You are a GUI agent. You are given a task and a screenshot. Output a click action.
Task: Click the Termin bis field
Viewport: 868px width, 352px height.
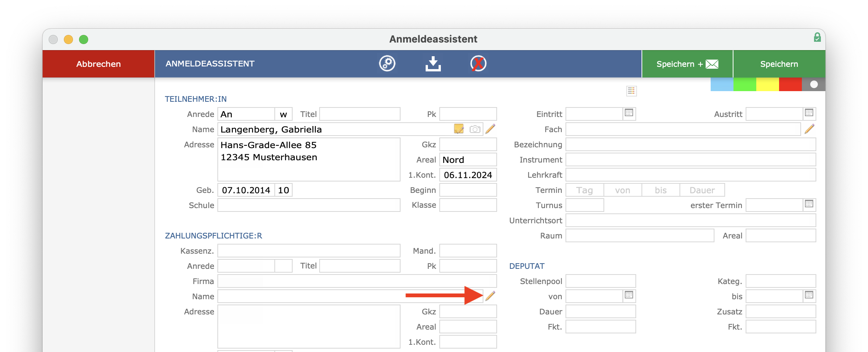661,190
